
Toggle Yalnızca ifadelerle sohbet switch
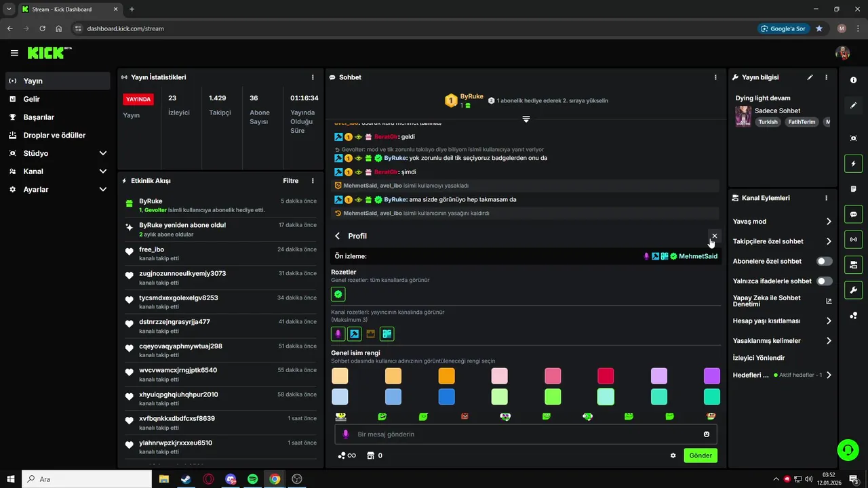825,281
